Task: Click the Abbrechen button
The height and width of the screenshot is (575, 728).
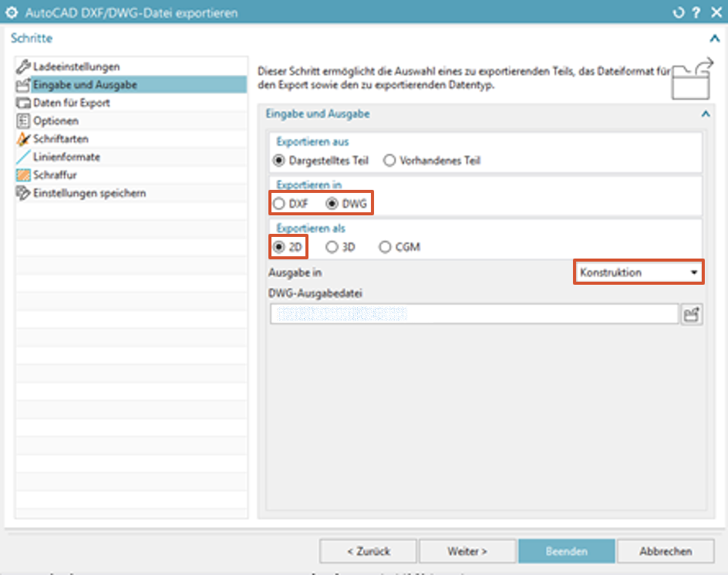Action: (666, 551)
